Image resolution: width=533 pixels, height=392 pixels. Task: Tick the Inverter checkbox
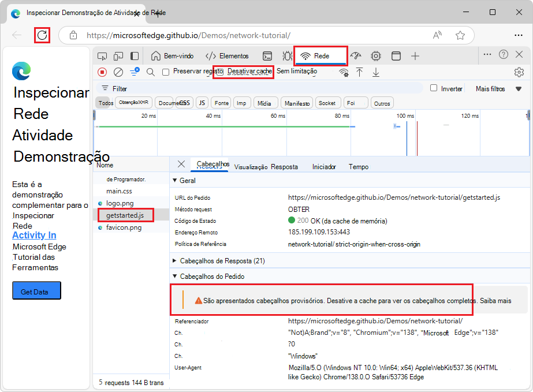point(434,88)
